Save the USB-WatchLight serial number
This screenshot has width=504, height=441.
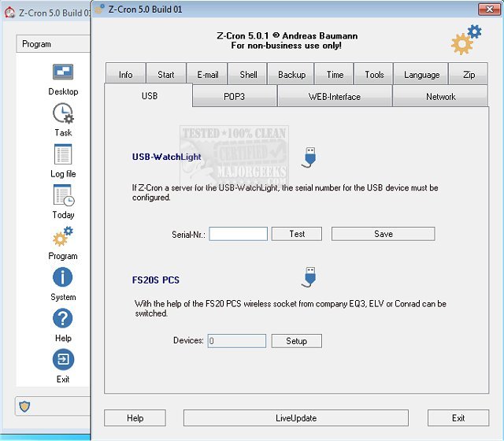pos(384,234)
